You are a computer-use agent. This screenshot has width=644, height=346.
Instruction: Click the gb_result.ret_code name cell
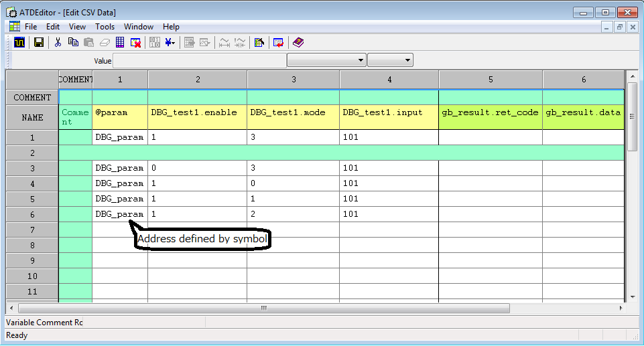click(x=491, y=117)
